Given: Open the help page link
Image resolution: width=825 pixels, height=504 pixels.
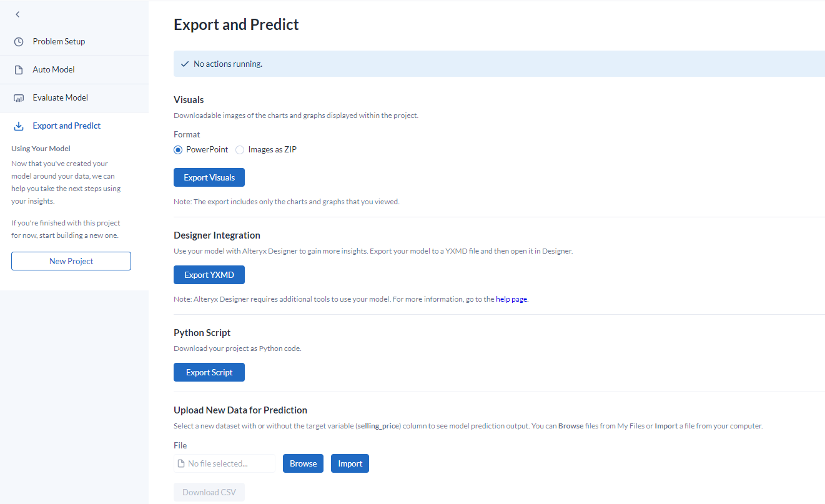Looking at the screenshot, I should [x=511, y=299].
